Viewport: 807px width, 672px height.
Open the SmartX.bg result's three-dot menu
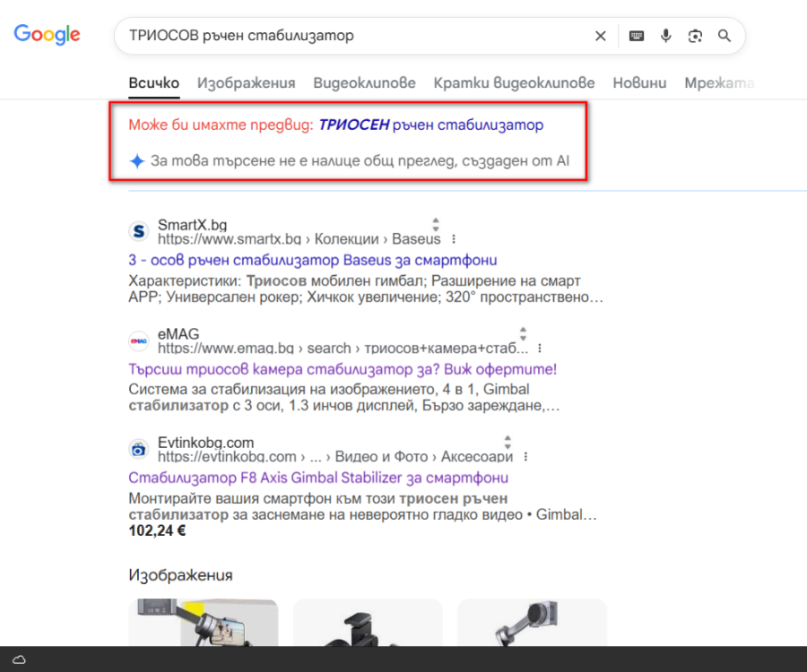pos(454,239)
